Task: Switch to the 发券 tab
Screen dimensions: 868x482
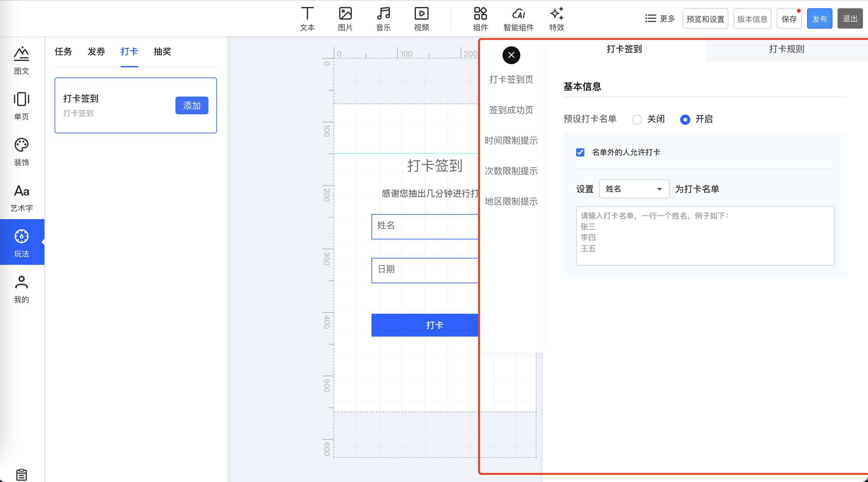Action: tap(96, 51)
